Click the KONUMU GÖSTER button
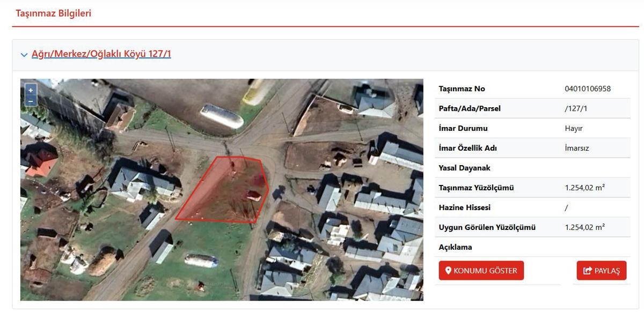Viewport: 644px width, 312px height. (x=481, y=271)
